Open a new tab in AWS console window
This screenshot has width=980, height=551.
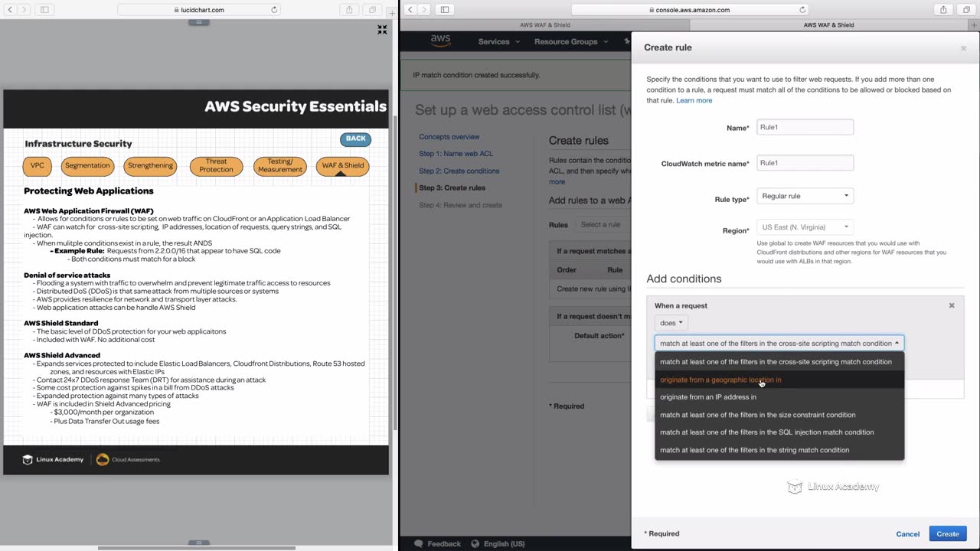[975, 24]
